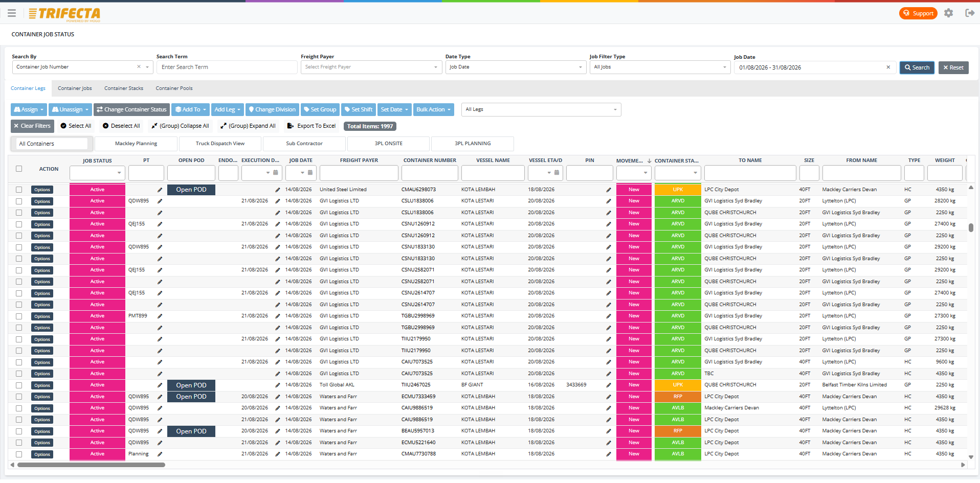Open the Job Filter Type dropdown

click(660, 67)
